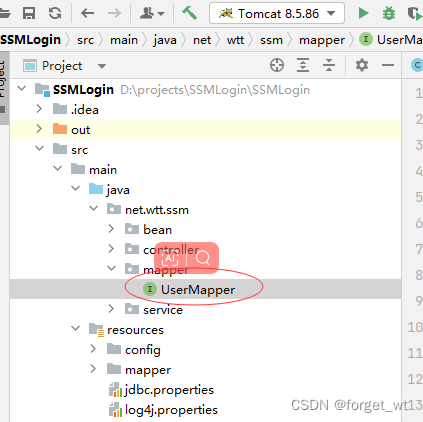Viewport: 423px width, 422px height.
Task: Expand the .idea folder
Action: [x=39, y=109]
